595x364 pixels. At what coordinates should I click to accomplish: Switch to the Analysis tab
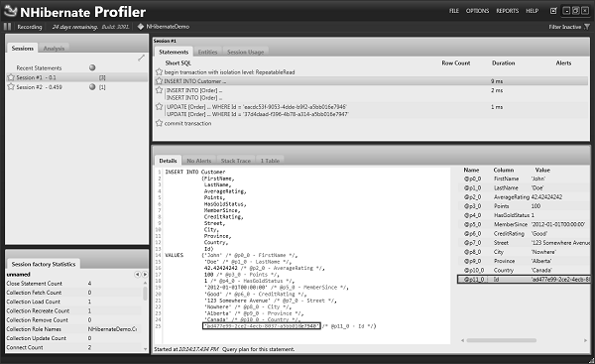point(54,49)
